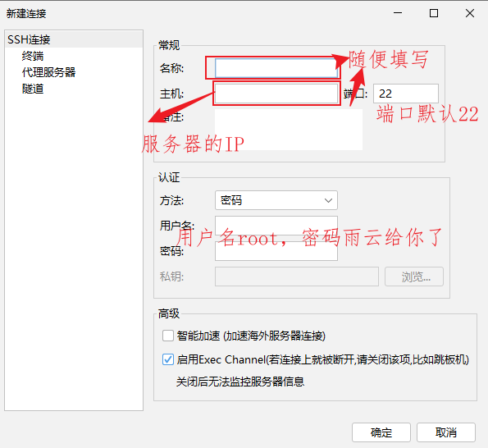Click the dropdown arrow beside 密码
This screenshot has width=488, height=448.
328,200
